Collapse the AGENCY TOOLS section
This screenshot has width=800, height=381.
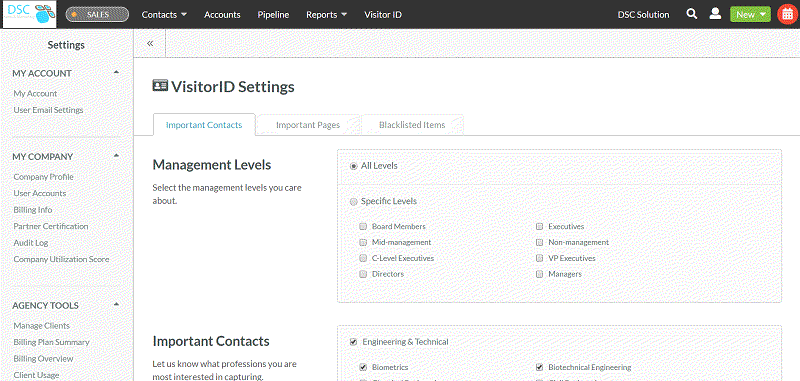(116, 304)
